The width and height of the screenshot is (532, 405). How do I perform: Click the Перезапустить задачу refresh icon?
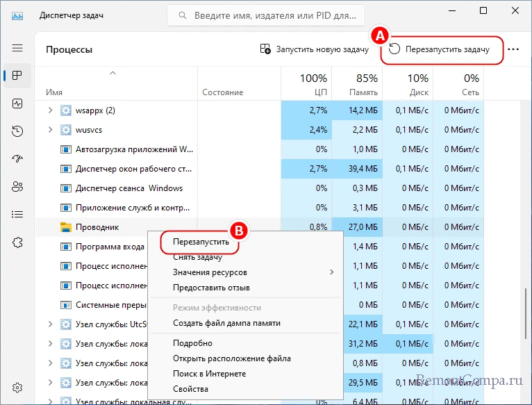[x=394, y=49]
